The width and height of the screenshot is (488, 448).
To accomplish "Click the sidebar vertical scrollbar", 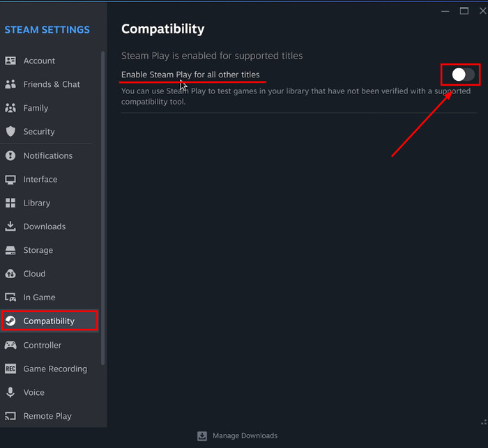I will coord(103,208).
